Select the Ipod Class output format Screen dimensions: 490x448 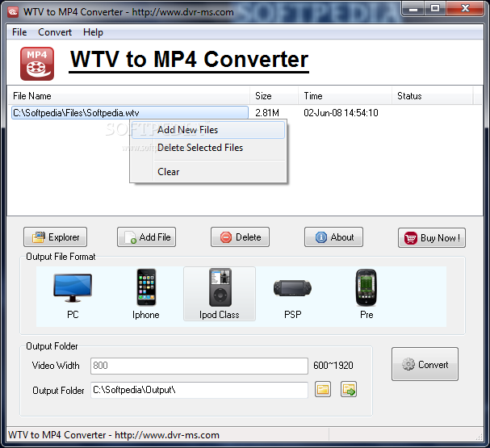point(220,294)
